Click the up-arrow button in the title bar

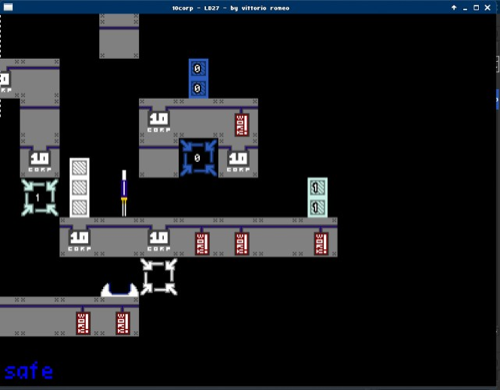coord(454,8)
